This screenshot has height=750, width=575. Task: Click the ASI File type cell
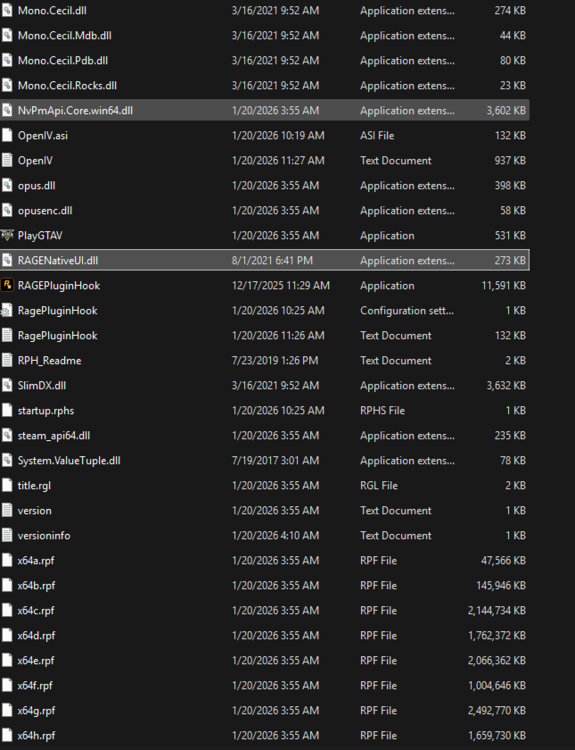[377, 135]
